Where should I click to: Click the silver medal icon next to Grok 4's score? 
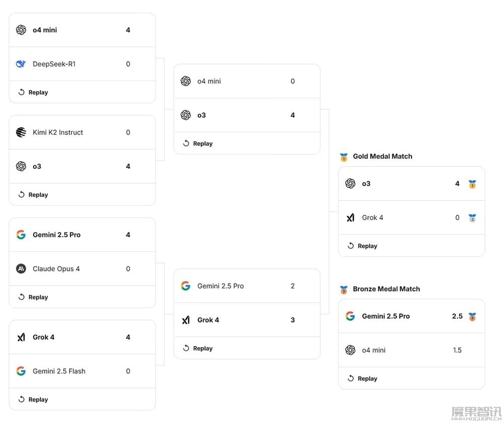(472, 218)
